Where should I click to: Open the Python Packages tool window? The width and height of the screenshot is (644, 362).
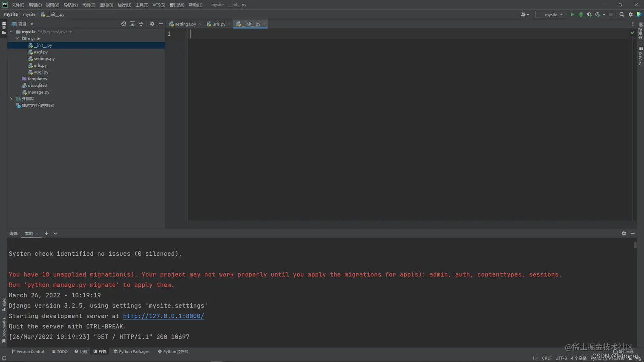[131, 351]
